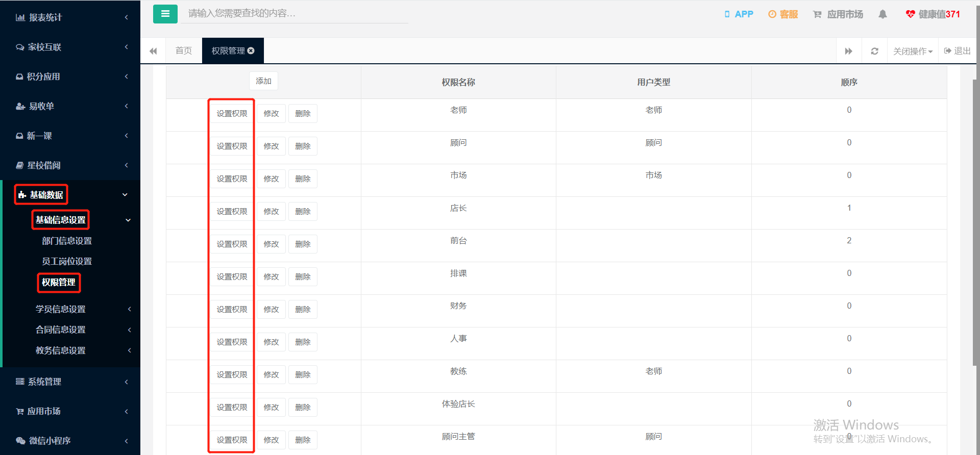The image size is (980, 455).
Task: Select 员工岗位设置 in sidebar
Action: (x=67, y=261)
